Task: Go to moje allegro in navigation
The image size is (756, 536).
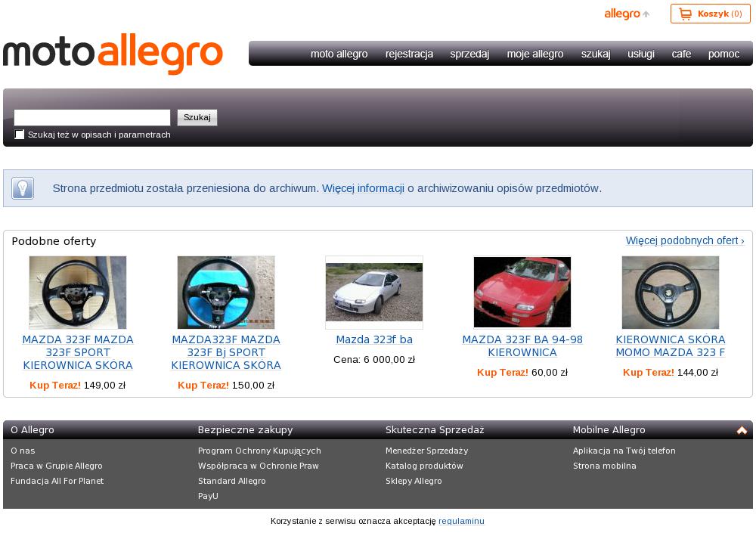Action: [534, 54]
